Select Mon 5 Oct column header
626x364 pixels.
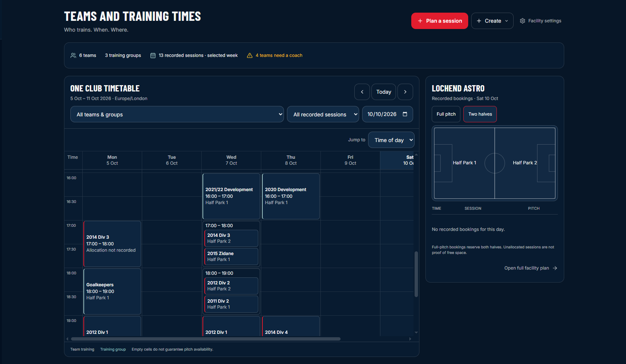[112, 160]
